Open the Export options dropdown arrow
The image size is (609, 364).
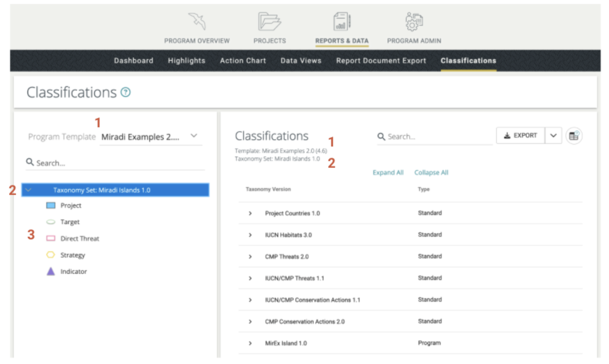(x=553, y=136)
